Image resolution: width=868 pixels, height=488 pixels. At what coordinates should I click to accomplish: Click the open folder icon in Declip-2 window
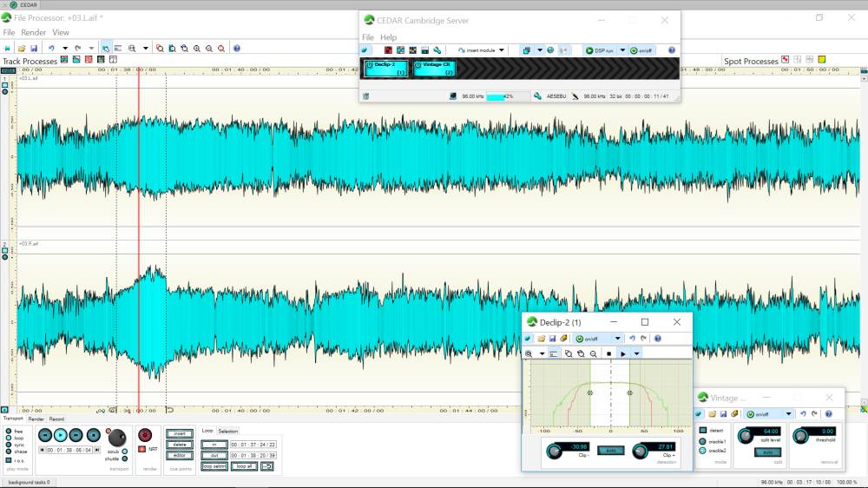541,339
